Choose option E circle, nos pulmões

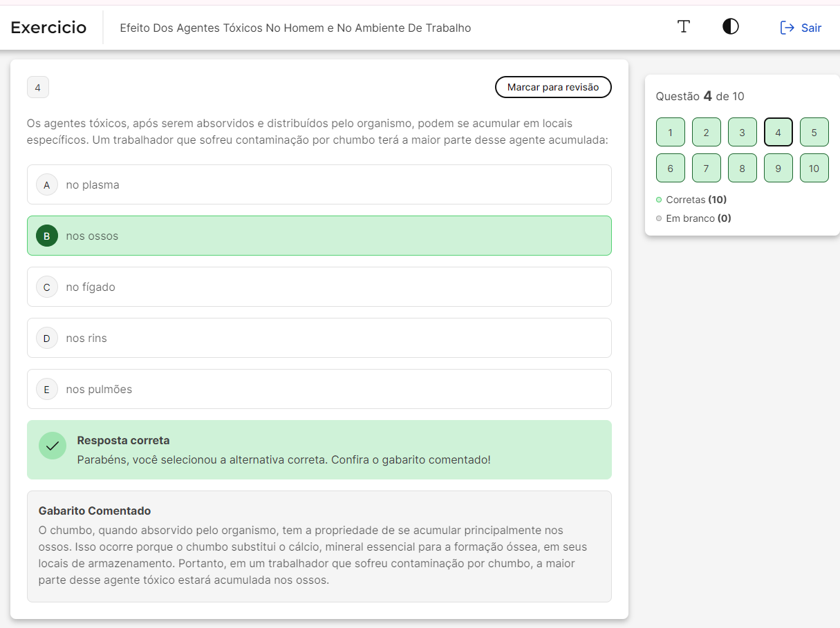pyautogui.click(x=47, y=390)
